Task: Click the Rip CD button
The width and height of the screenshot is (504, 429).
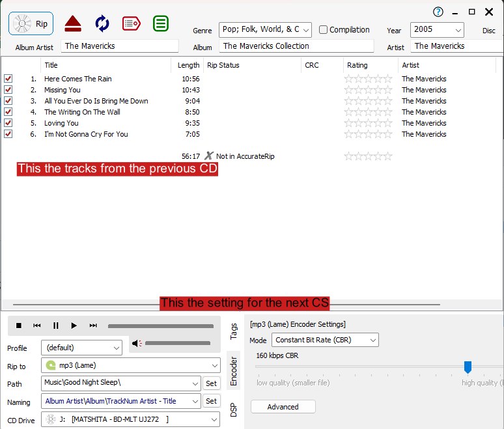Action: click(31, 24)
